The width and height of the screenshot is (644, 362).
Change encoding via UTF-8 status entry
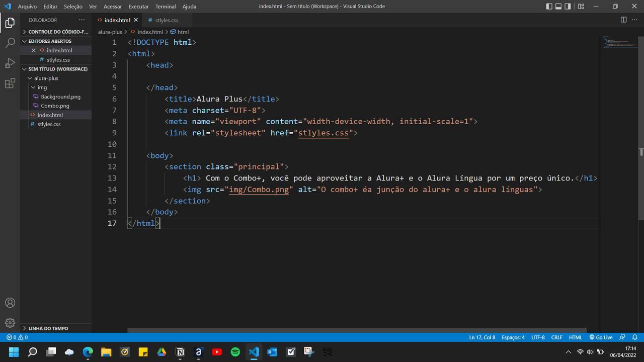coord(538,337)
